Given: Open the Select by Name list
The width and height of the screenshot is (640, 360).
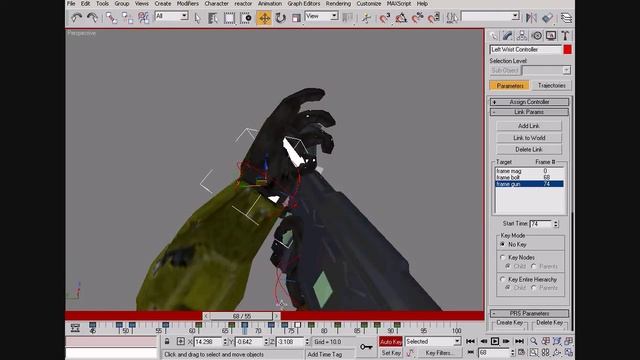Looking at the screenshot, I should pos(213,18).
